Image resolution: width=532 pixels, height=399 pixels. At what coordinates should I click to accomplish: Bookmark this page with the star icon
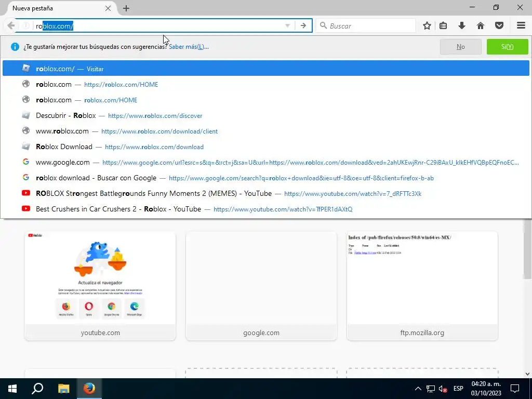[427, 26]
